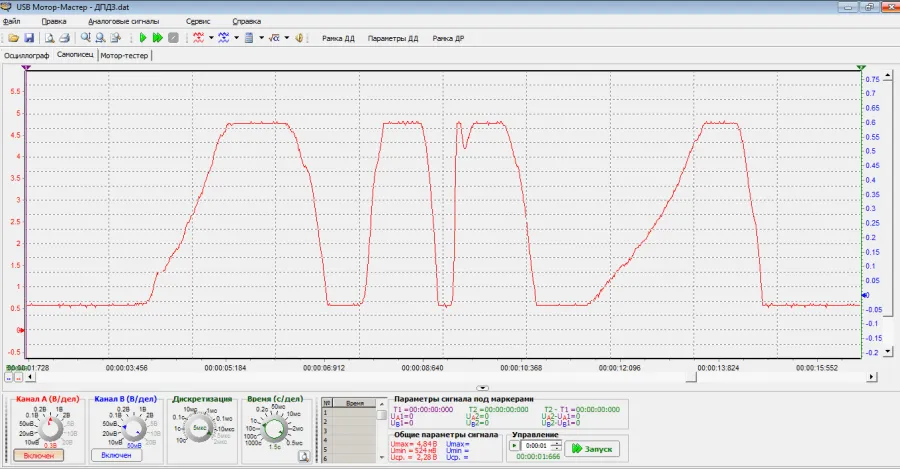Click the Параметры ДД toolbar button
This screenshot has height=469, width=900.
pyautogui.click(x=393, y=38)
